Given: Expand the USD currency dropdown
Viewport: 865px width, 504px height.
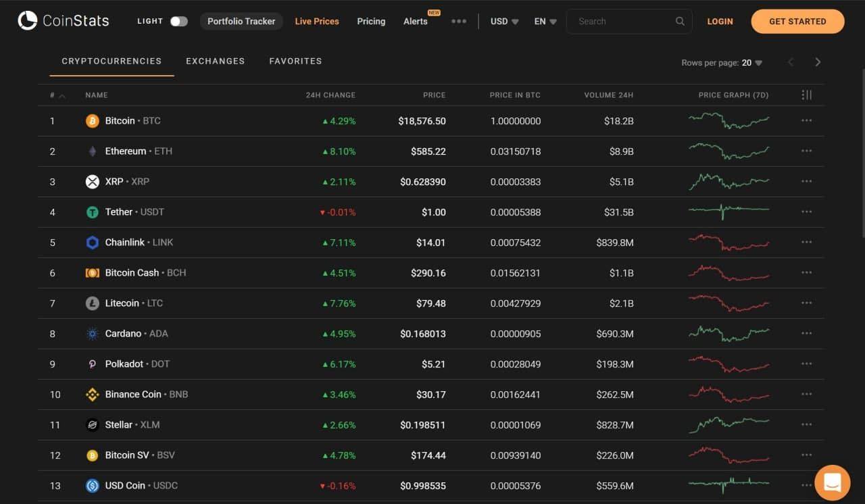Looking at the screenshot, I should 505,22.
